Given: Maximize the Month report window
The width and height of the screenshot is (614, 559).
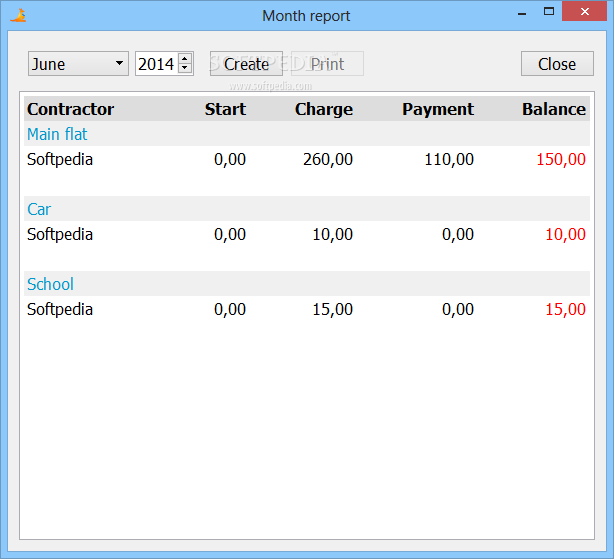Looking at the screenshot, I should [x=549, y=12].
